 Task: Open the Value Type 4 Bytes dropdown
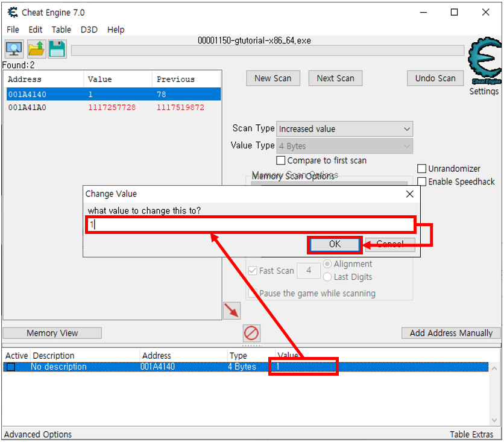tap(345, 146)
